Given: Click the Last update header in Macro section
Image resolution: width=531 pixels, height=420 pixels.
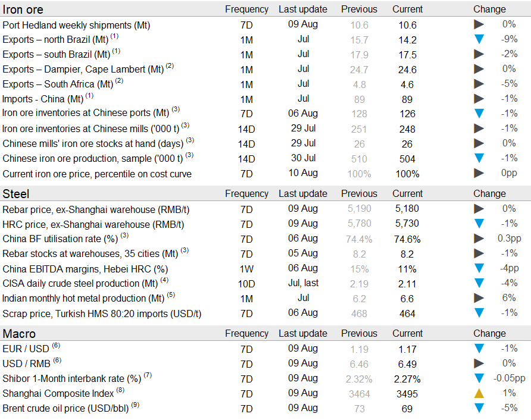Looking at the screenshot, I should pos(303,334).
